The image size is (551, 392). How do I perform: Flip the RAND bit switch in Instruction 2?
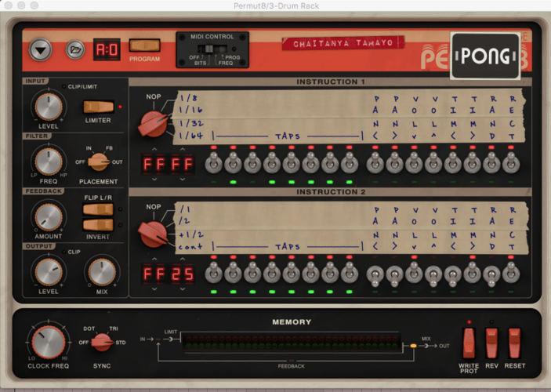491,275
